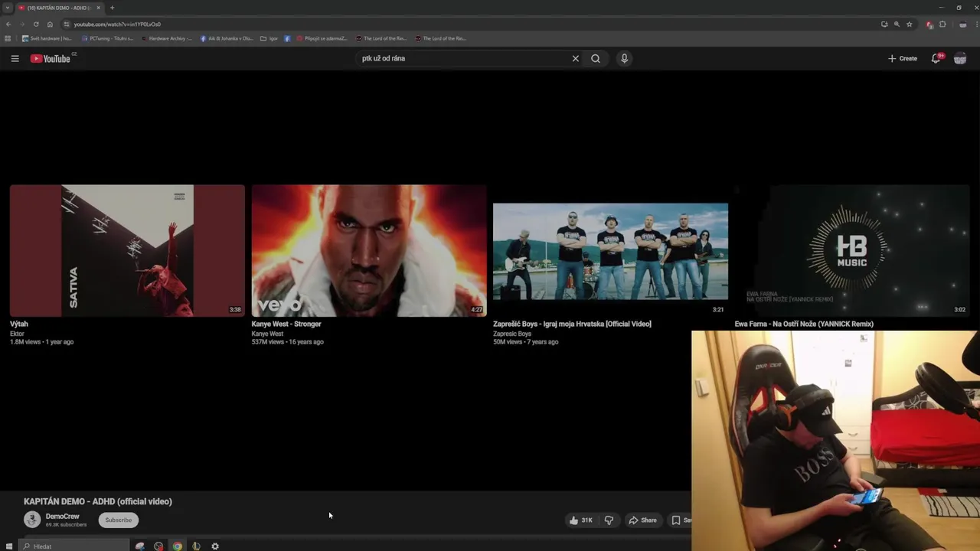This screenshot has width=980, height=551.
Task: Click the browser address bar URL
Action: pos(117,24)
